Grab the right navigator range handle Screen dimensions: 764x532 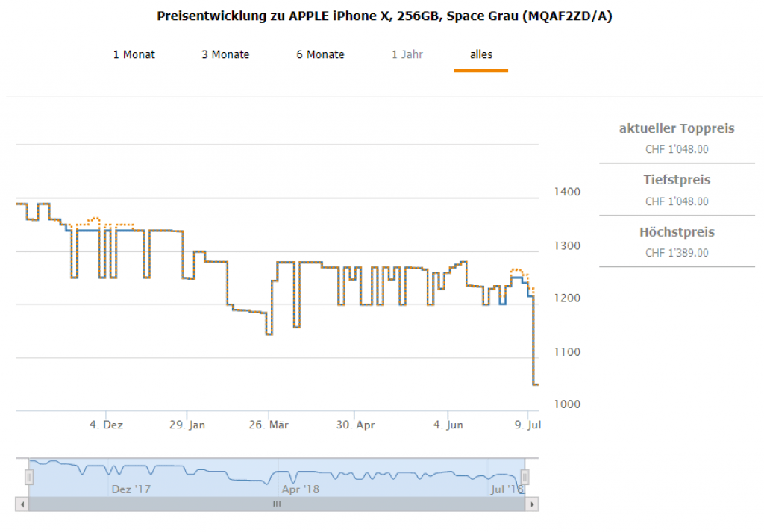[525, 477]
